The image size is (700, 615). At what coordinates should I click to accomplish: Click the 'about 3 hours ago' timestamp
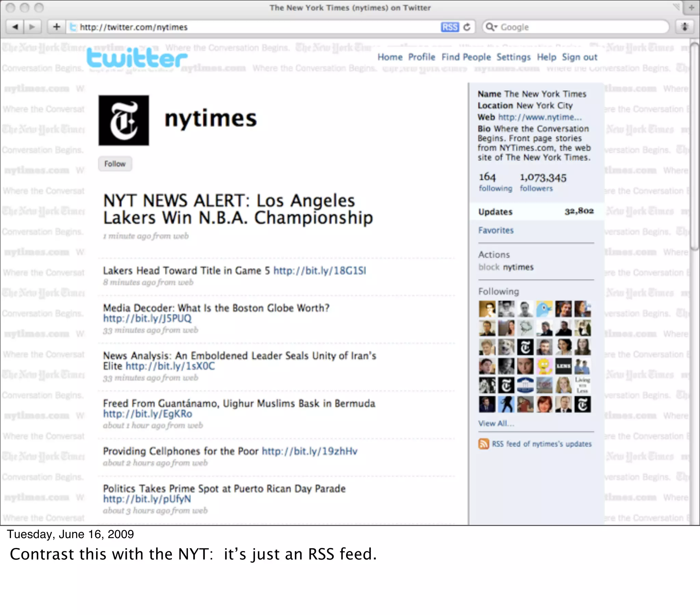tap(156, 510)
